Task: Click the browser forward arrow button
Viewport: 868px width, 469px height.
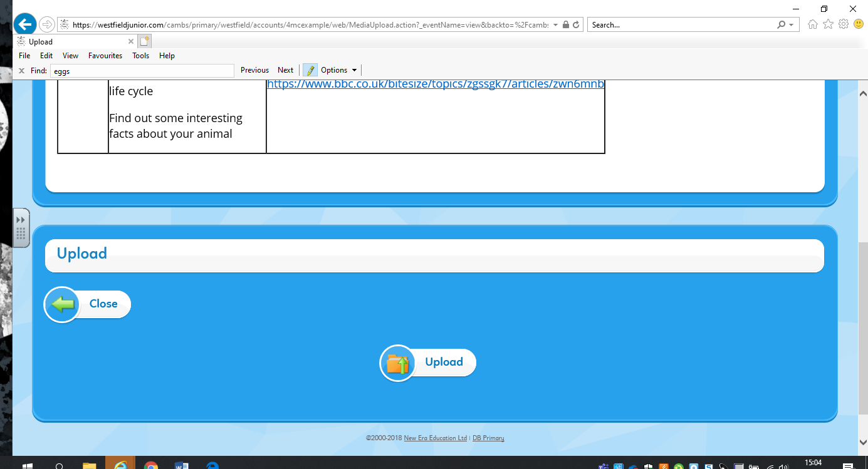Action: pos(46,24)
